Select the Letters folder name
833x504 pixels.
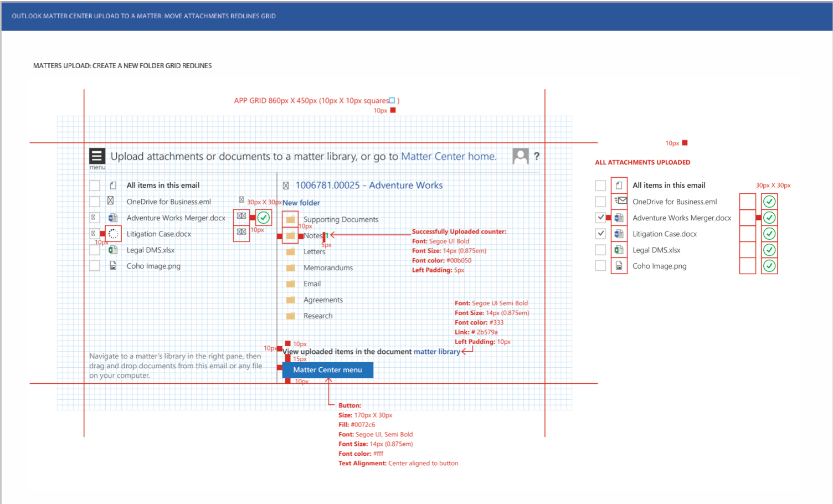pyautogui.click(x=314, y=251)
